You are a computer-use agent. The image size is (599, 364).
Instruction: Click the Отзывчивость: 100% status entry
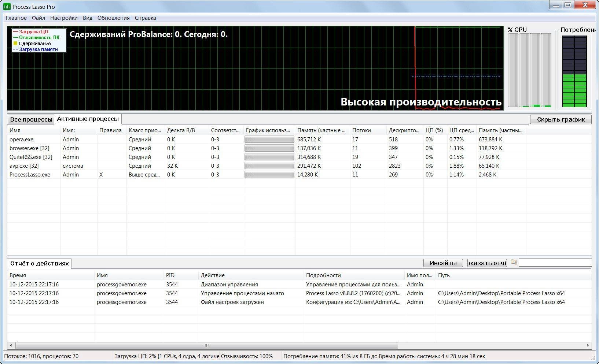tap(247, 356)
